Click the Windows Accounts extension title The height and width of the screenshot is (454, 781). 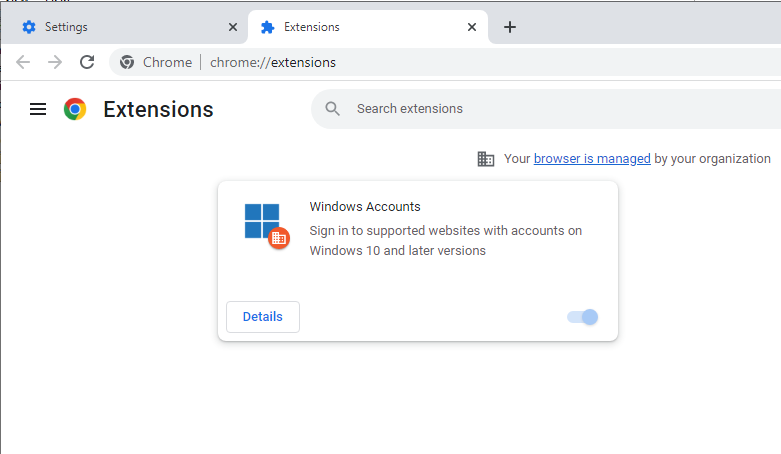(365, 207)
